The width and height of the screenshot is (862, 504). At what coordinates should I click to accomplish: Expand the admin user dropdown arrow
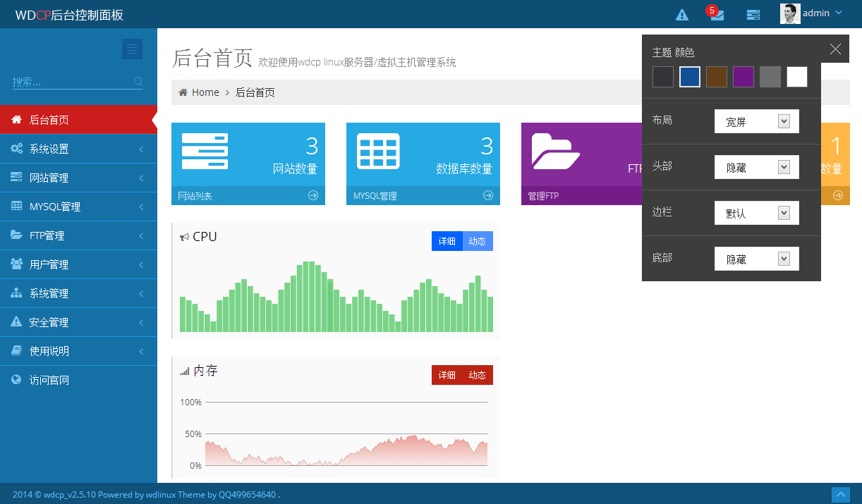(x=839, y=13)
